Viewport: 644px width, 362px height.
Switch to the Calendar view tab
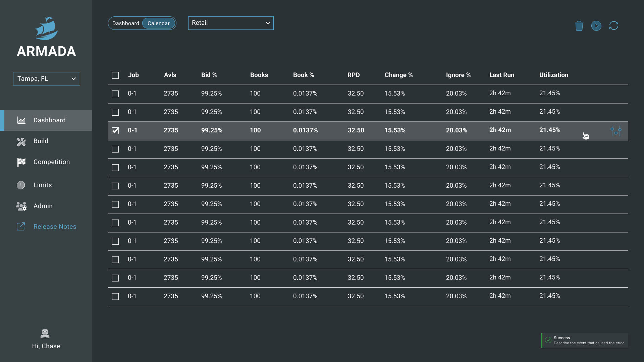click(159, 23)
